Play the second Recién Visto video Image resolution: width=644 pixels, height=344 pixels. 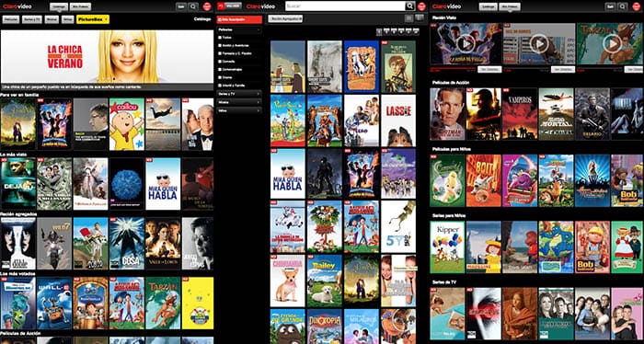[x=539, y=43]
